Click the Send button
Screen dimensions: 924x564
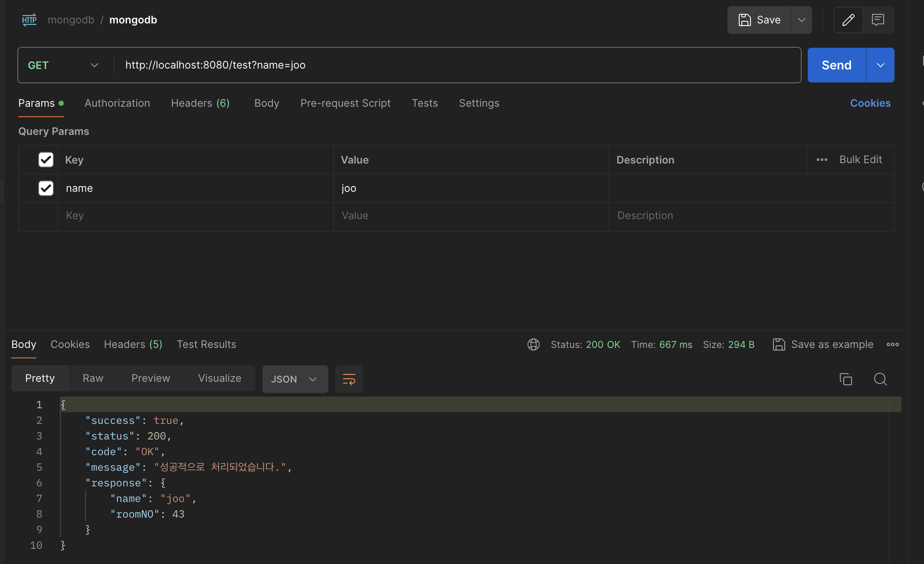coord(836,65)
